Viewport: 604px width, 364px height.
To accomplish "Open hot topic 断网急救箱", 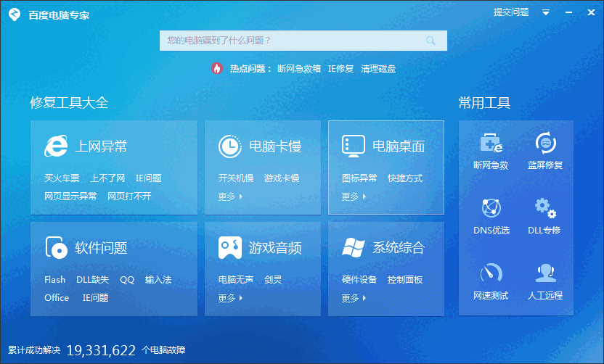I will pos(299,69).
